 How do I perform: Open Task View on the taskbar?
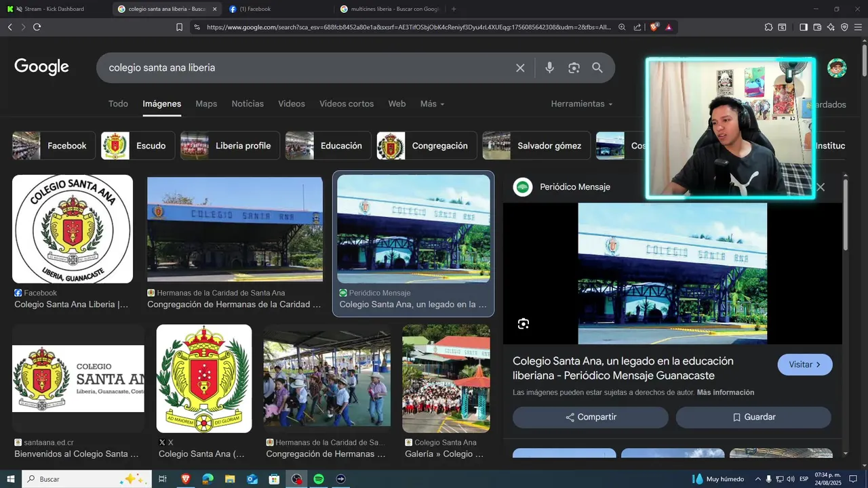tap(163, 479)
